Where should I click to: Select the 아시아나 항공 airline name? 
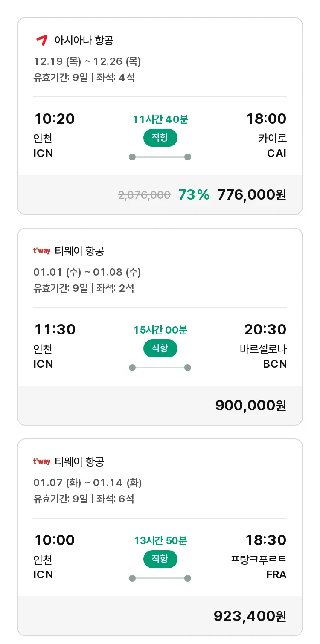[x=84, y=41]
